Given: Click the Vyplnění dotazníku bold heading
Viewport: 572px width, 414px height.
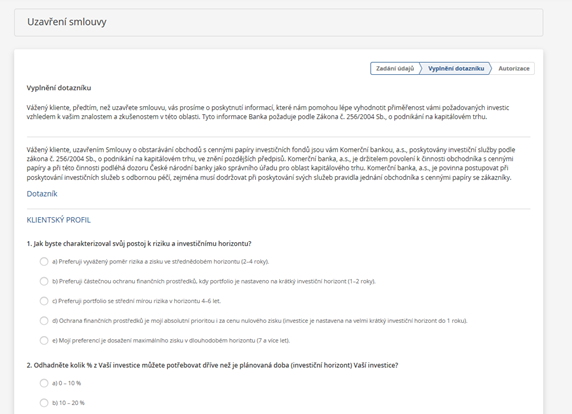Looking at the screenshot, I should (59, 88).
